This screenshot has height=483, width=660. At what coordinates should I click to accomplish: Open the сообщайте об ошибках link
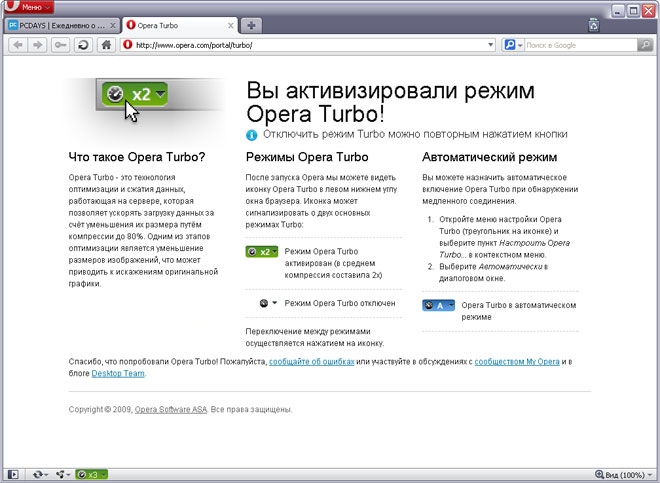click(x=311, y=362)
